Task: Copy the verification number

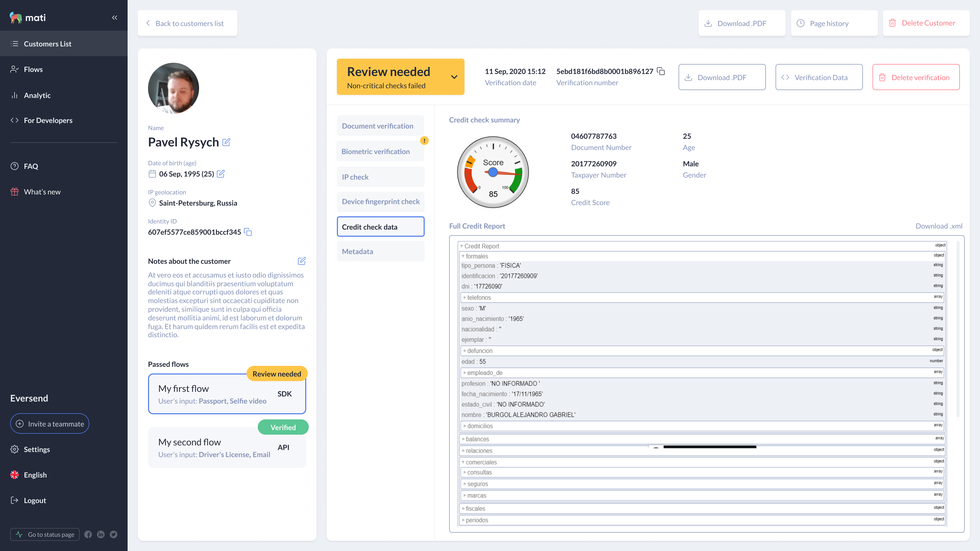Action: [x=661, y=71]
